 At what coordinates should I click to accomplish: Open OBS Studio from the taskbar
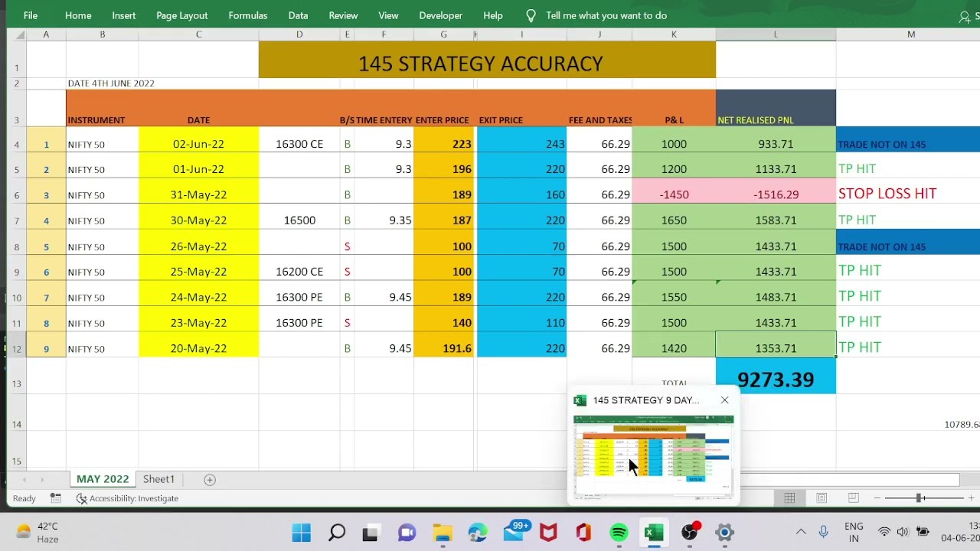(690, 532)
